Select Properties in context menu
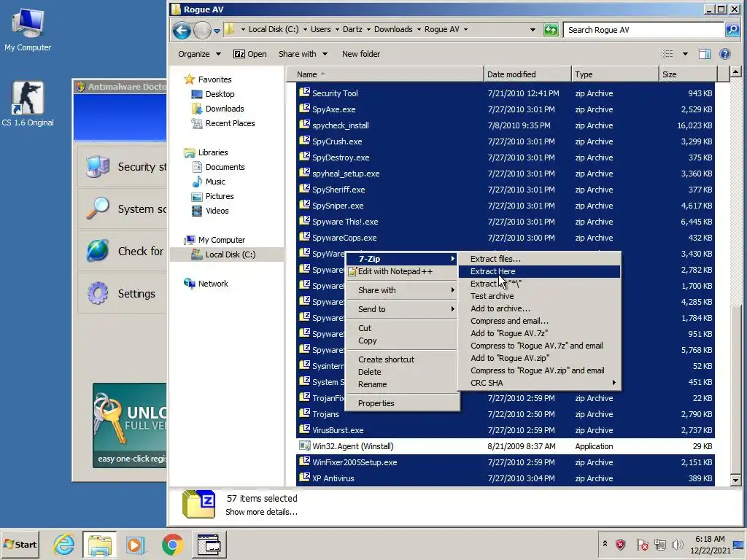The width and height of the screenshot is (747, 560). pyautogui.click(x=403, y=403)
